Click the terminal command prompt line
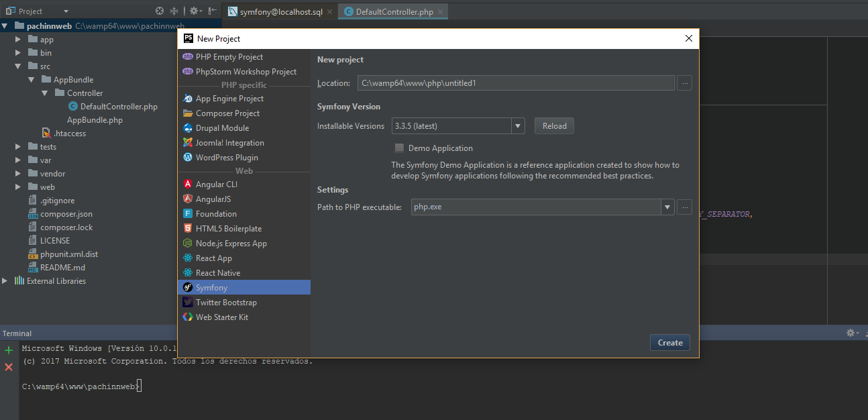Screen dimensions: 868x420 pos(82,386)
